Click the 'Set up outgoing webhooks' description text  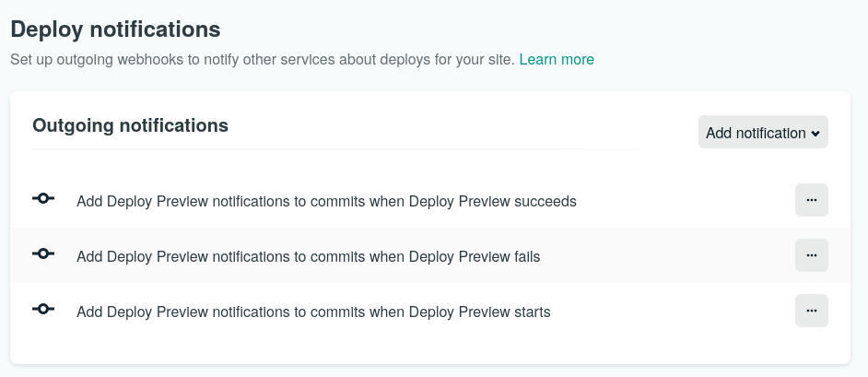pyautogui.click(x=263, y=59)
